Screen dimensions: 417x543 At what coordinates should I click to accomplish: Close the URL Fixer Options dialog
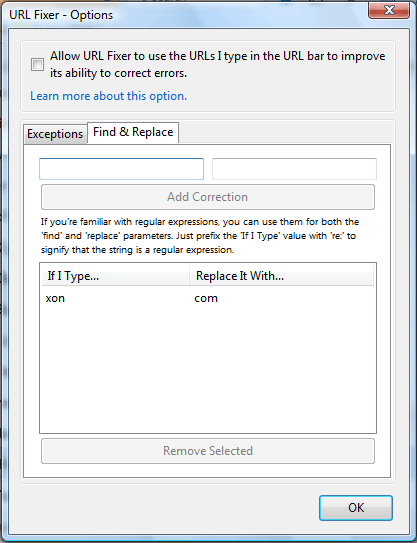(x=389, y=10)
